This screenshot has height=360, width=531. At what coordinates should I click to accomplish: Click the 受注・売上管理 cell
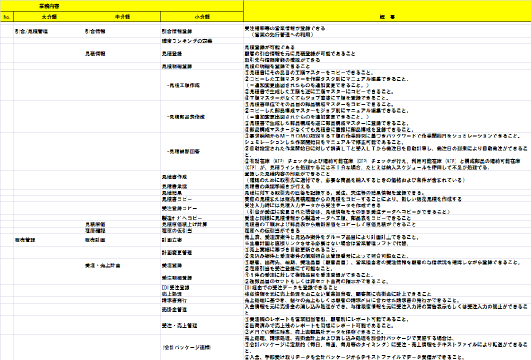pos(179,325)
